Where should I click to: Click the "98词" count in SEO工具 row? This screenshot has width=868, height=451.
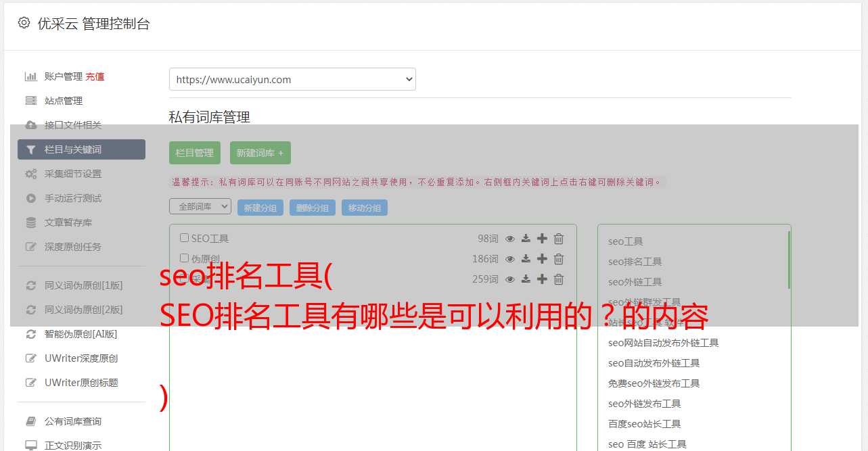click(488, 239)
